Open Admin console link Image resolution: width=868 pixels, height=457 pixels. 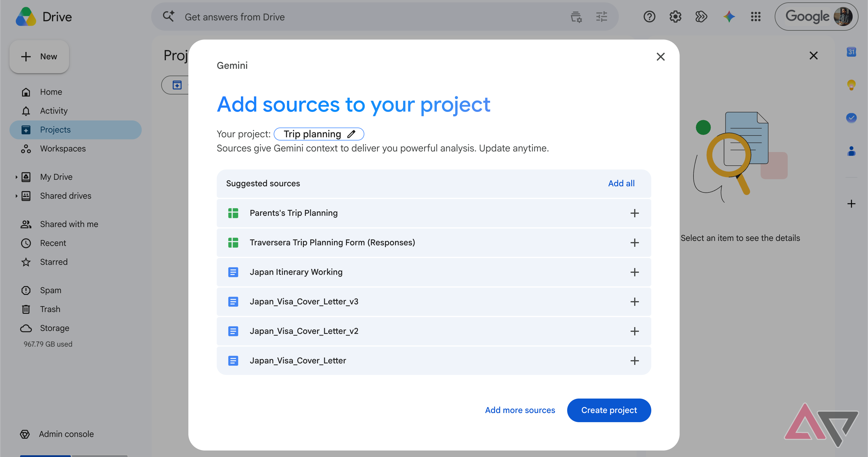pos(57,434)
